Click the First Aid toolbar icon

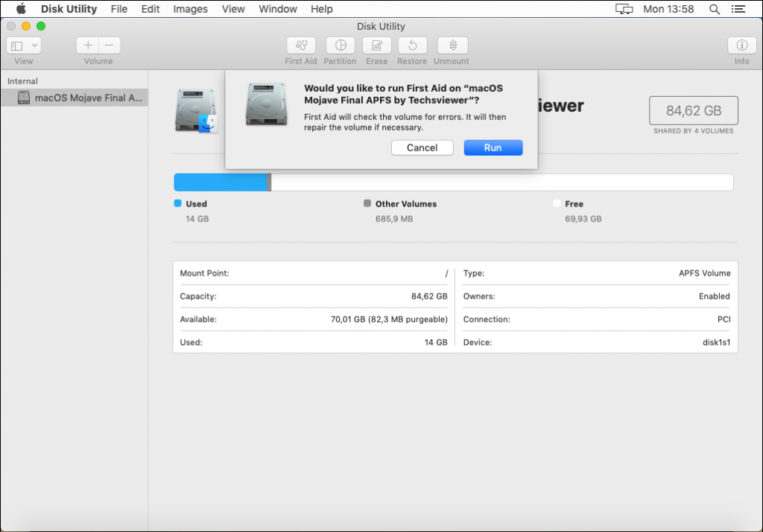[x=301, y=45]
